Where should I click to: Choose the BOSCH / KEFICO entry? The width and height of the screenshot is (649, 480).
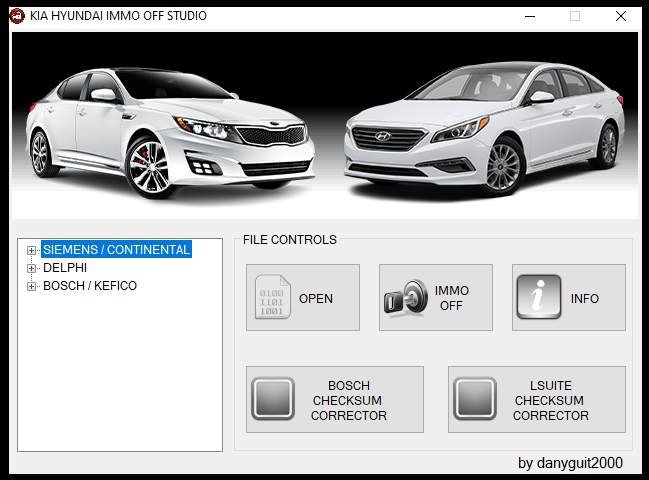click(90, 286)
